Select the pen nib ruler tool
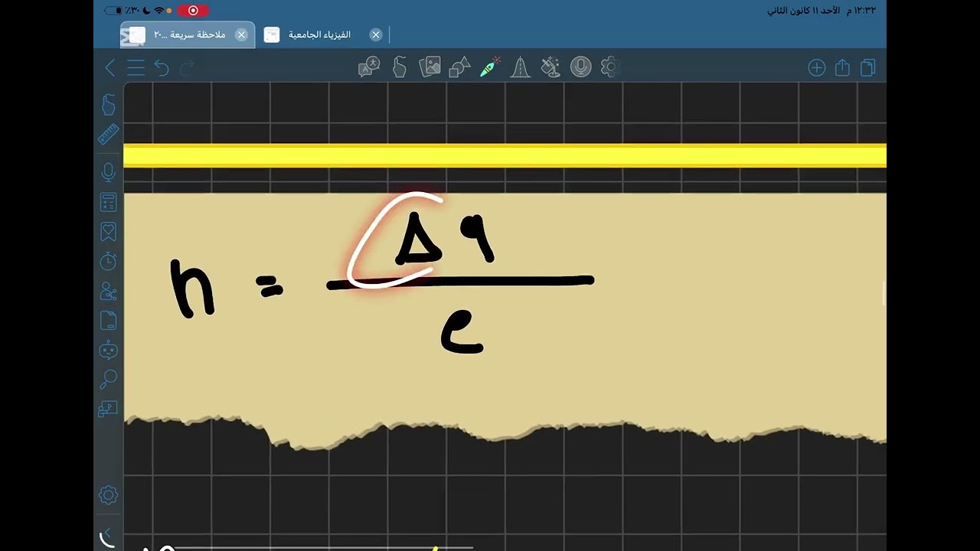This screenshot has width=980, height=551. coord(521,67)
